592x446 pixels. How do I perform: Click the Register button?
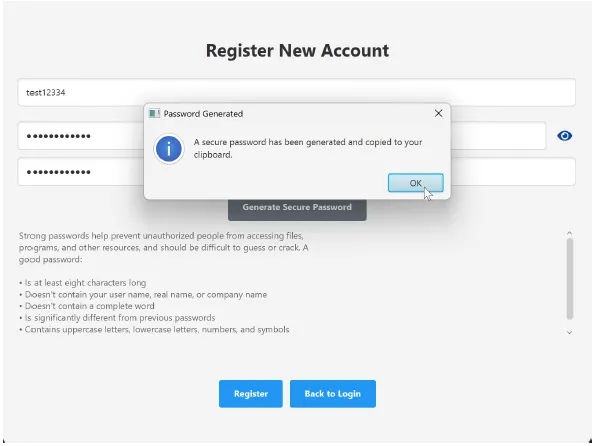click(251, 394)
